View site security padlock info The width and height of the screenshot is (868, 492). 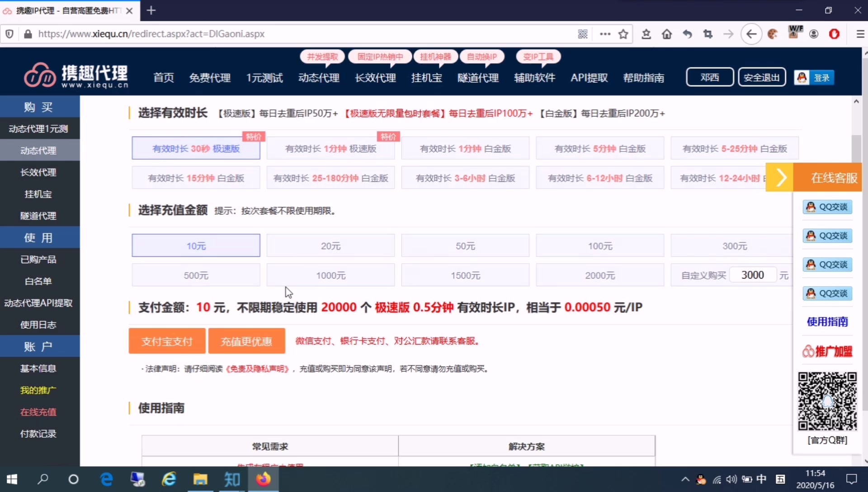pyautogui.click(x=28, y=34)
